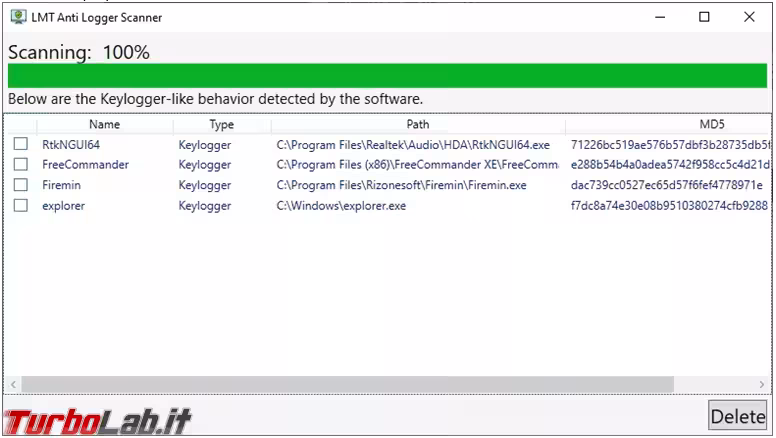
Task: Click the MD5 hash starting e288b54b4a
Action: 670,165
